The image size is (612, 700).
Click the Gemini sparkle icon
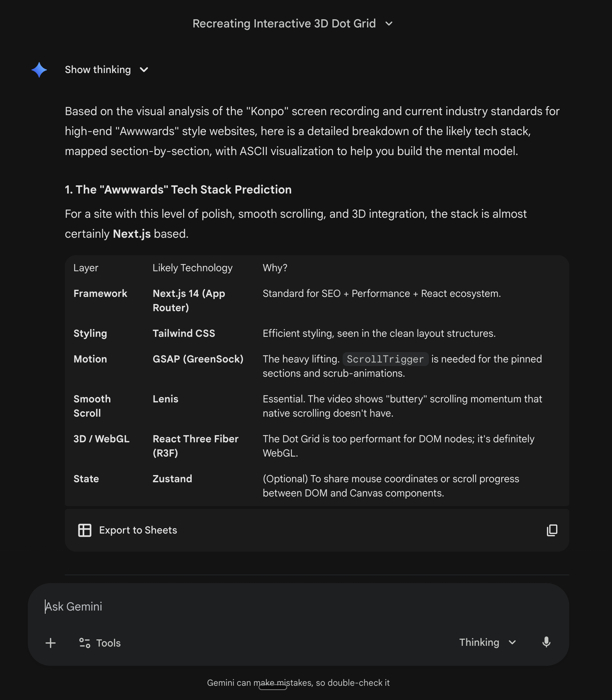[39, 70]
